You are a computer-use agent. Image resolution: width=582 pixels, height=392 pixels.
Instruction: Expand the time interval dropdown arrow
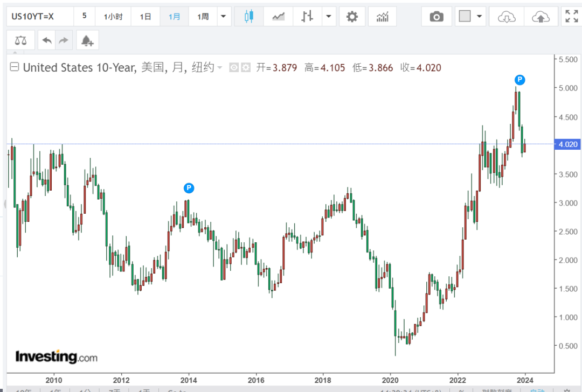click(x=223, y=17)
